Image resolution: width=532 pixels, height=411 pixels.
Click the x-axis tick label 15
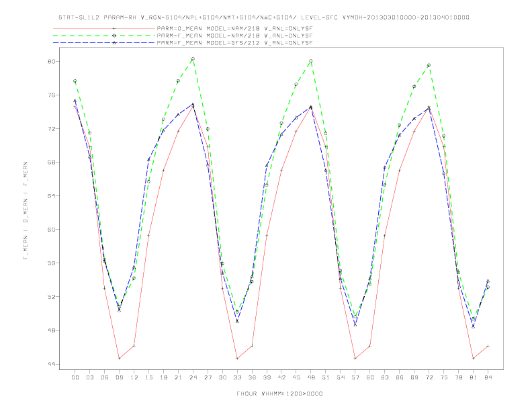point(148,377)
